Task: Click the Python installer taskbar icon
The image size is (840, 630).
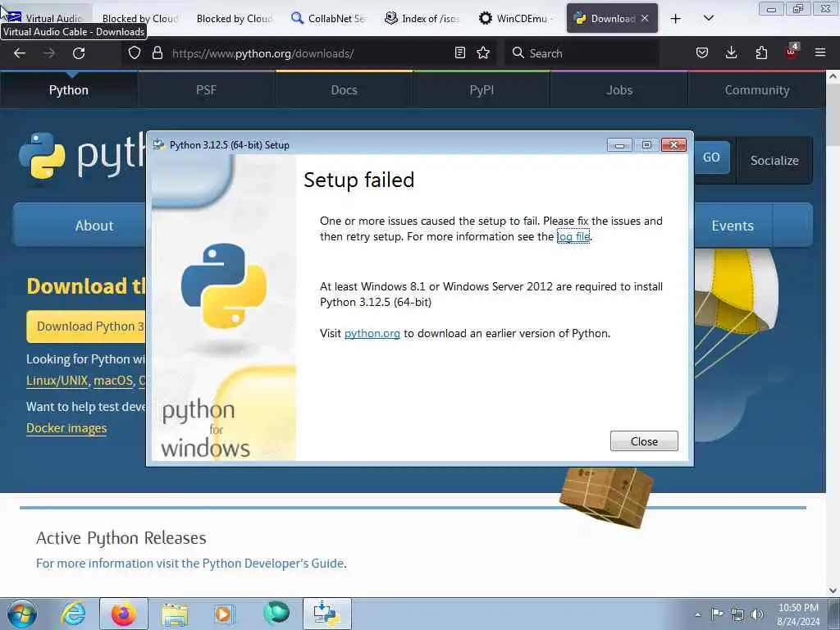Action: tap(326, 614)
